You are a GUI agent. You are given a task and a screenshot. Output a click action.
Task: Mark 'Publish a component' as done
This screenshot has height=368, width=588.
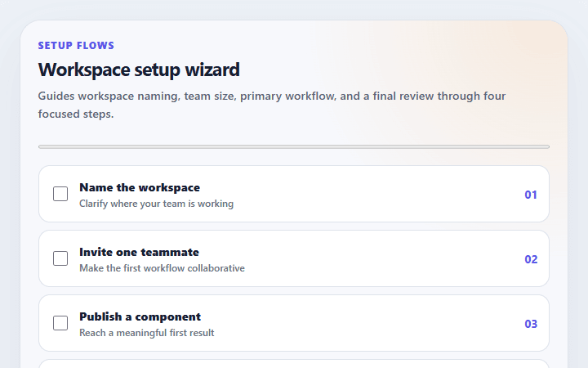pyautogui.click(x=60, y=323)
